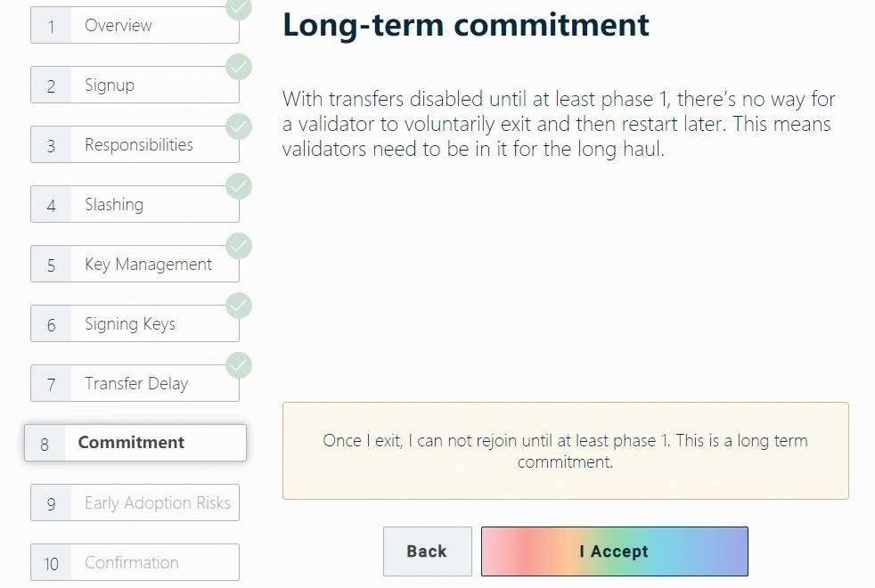Viewport: 875px width, 588px height.
Task: Click the long term commitment notice box
Action: [565, 451]
